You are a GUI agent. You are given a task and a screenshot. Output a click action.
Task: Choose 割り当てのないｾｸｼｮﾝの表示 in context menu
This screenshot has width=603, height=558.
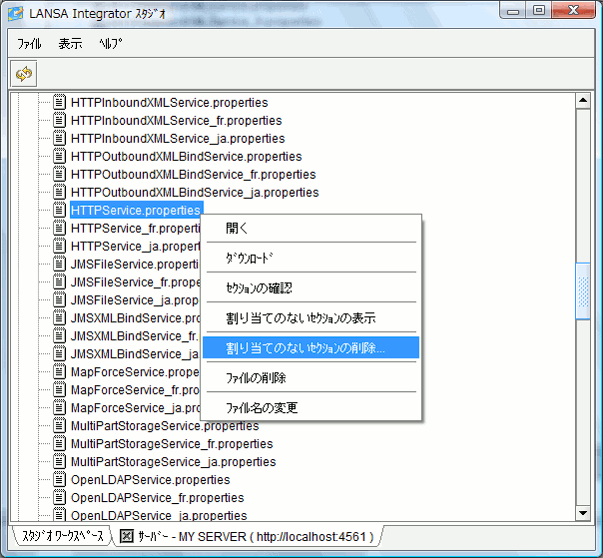pyautogui.click(x=311, y=318)
